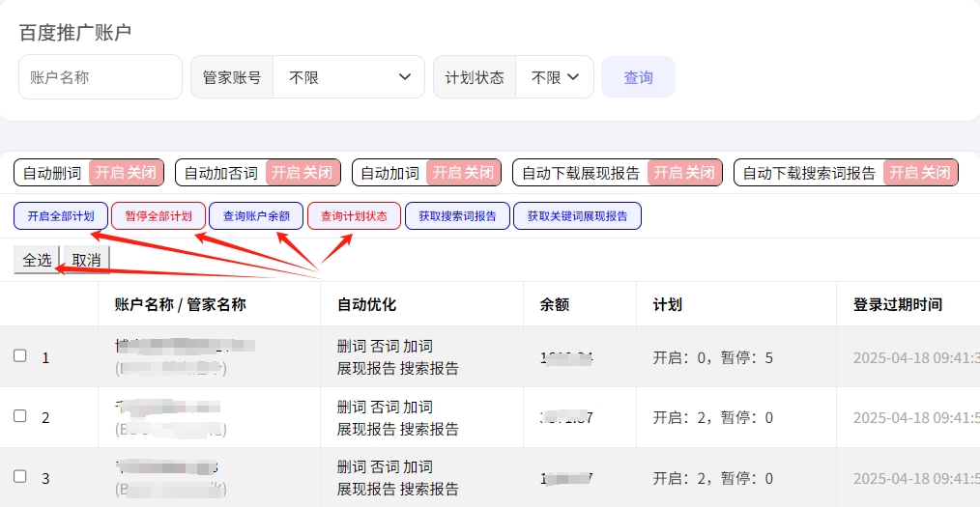Viewport: 980px width, 507px height.
Task: Open the 管家账号 dropdown showing 不限
Action: click(x=348, y=77)
